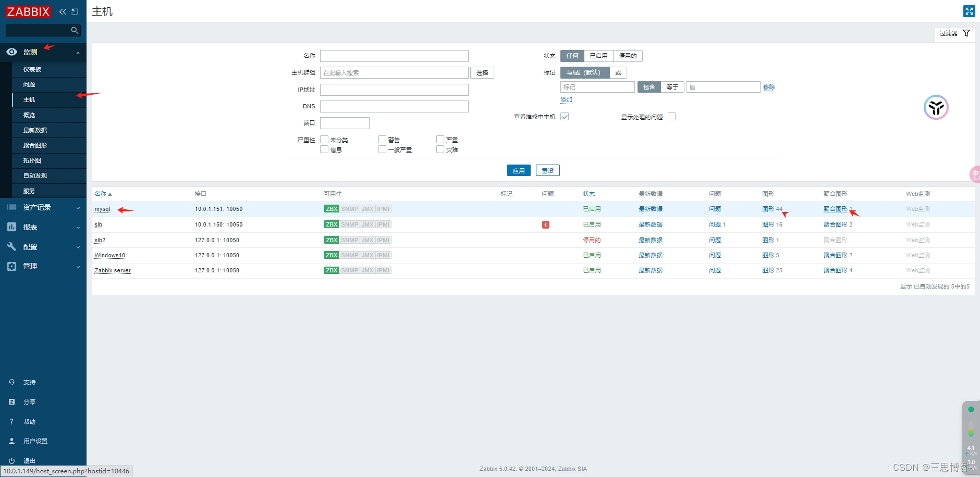Click the 选择 host group button

pos(482,73)
